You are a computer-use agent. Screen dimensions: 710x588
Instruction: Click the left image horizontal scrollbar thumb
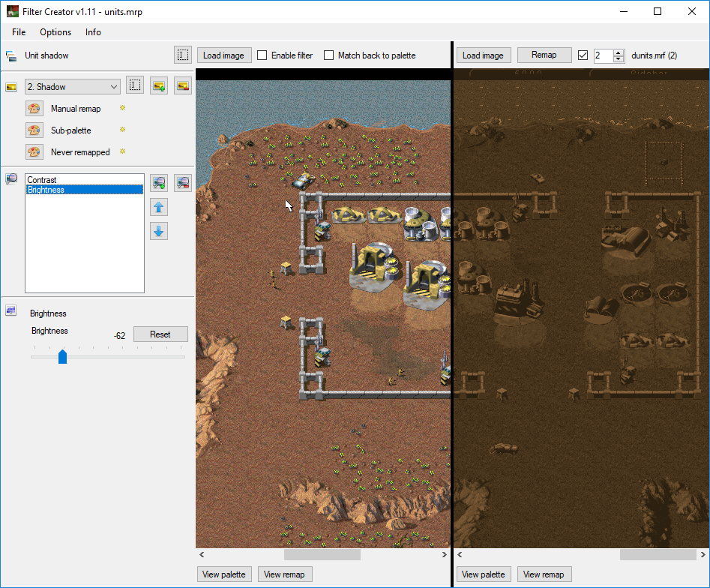[x=322, y=554]
